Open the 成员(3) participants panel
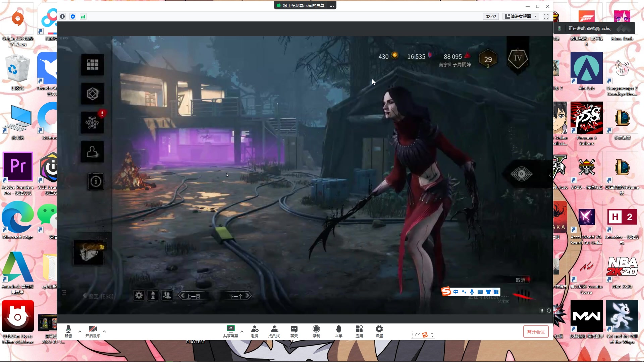 tap(274, 331)
